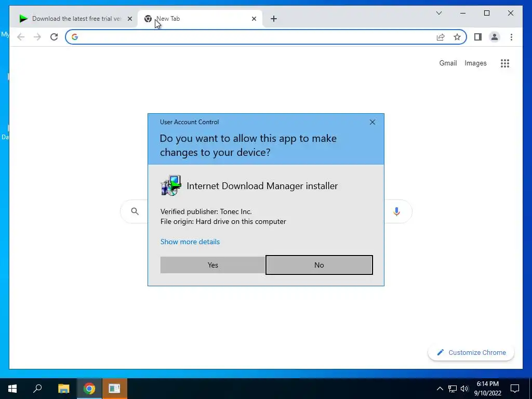Click the Customize Chrome button

[471, 353]
